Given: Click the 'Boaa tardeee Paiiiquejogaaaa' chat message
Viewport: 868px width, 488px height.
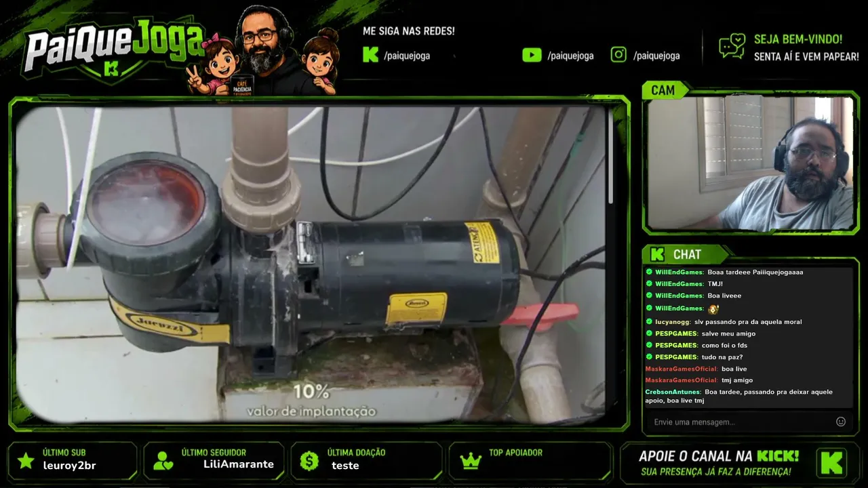Looking at the screenshot, I should point(755,272).
